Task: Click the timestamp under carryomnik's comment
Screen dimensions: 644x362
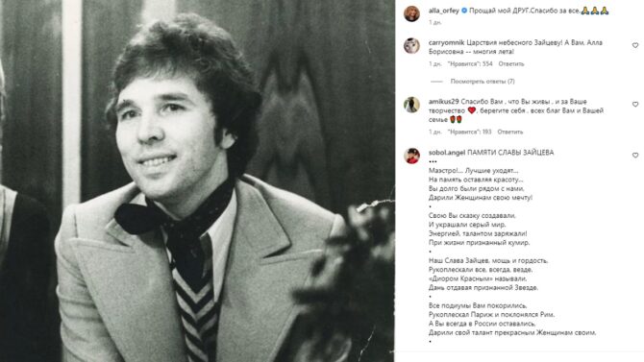Action: (x=435, y=64)
